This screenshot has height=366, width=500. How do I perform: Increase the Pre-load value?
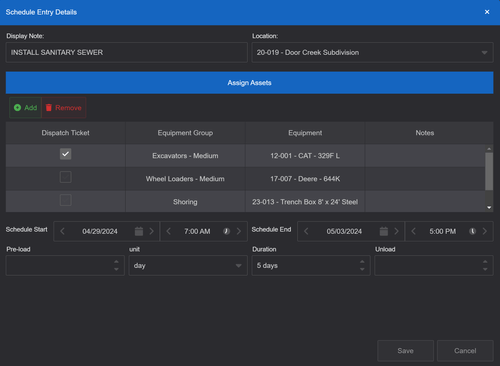[116, 262]
